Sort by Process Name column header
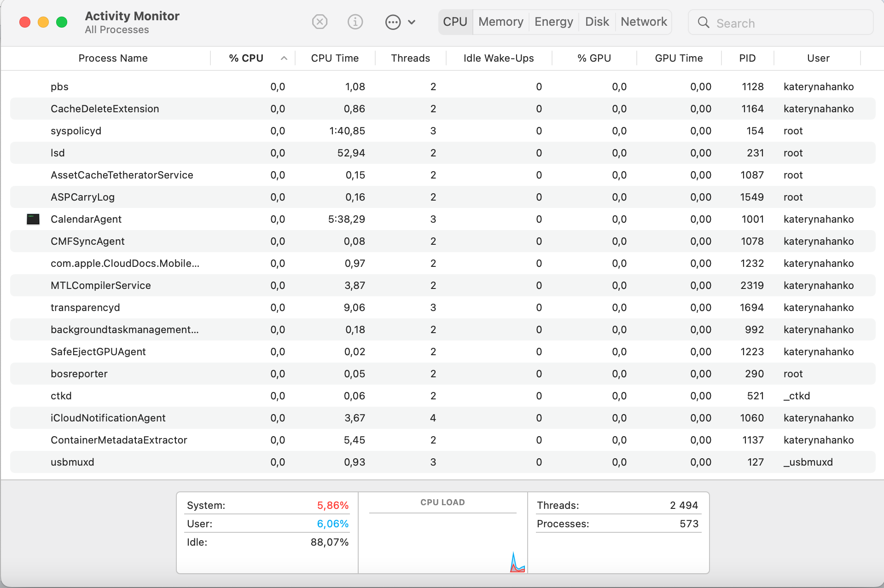 coord(113,58)
